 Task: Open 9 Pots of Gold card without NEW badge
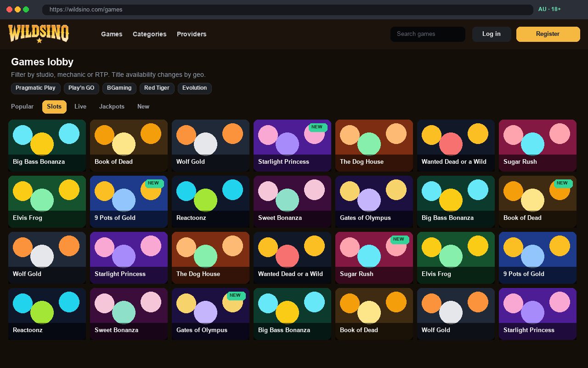537,258
